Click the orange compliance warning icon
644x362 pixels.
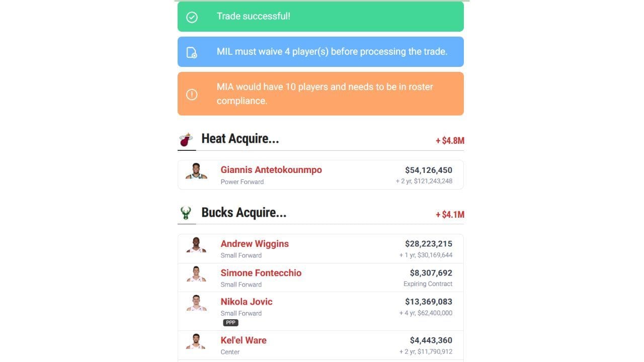pos(192,94)
